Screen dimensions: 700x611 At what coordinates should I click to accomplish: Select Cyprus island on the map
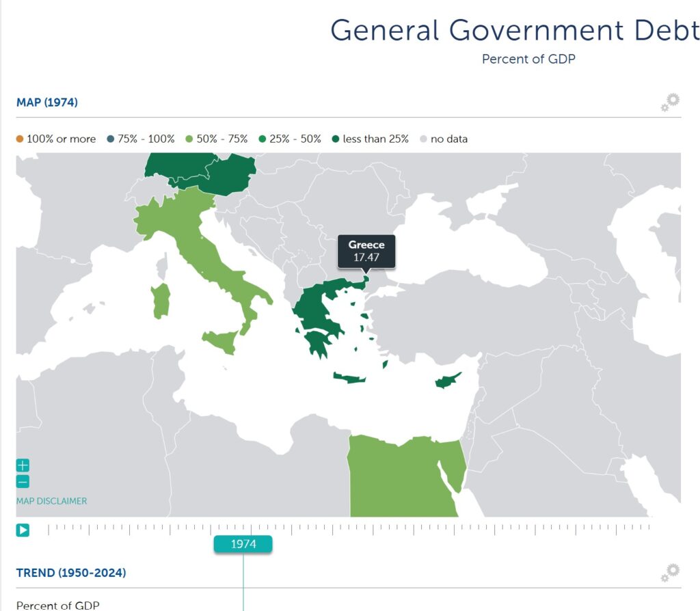pyautogui.click(x=448, y=380)
